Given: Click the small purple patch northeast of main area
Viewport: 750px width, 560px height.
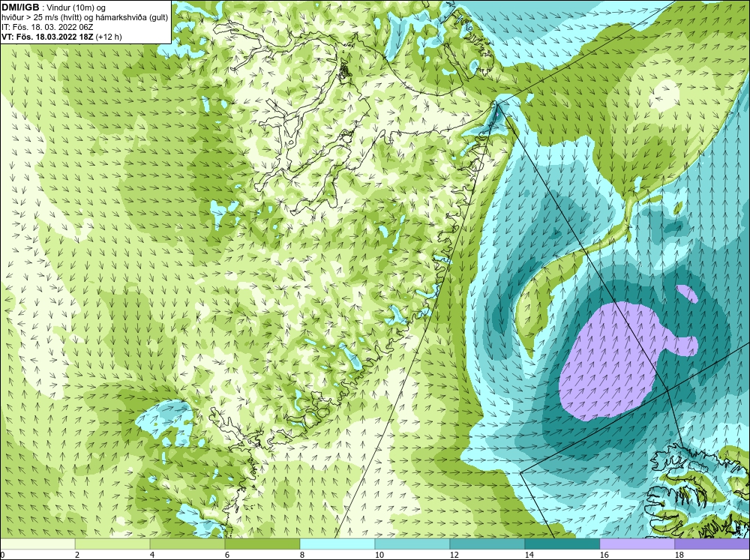Looking at the screenshot, I should click(x=687, y=293).
